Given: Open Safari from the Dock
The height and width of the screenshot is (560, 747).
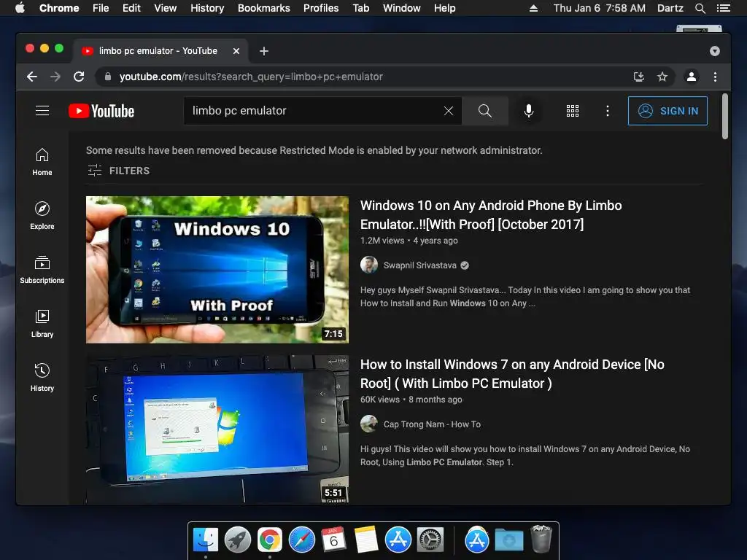Looking at the screenshot, I should click(x=301, y=540).
